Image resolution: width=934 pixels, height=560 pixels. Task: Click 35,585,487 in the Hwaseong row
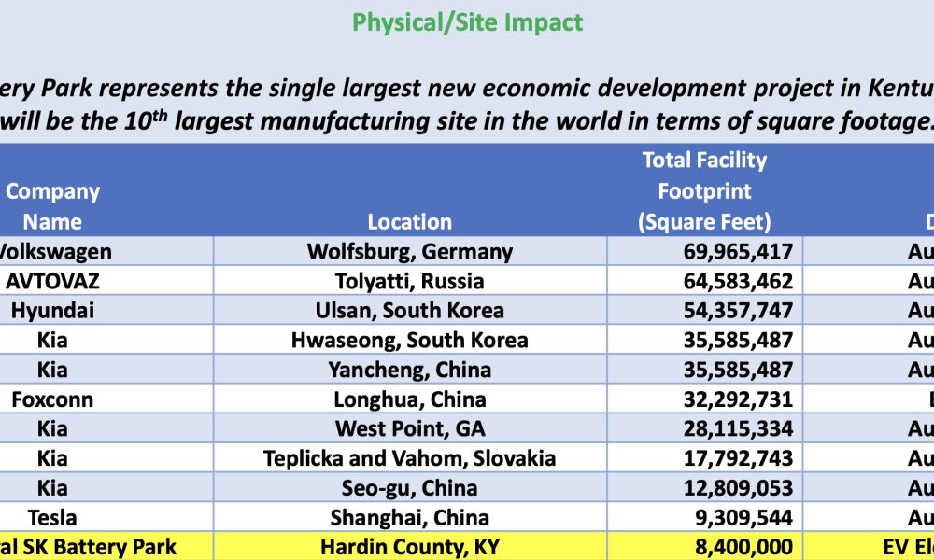704,340
